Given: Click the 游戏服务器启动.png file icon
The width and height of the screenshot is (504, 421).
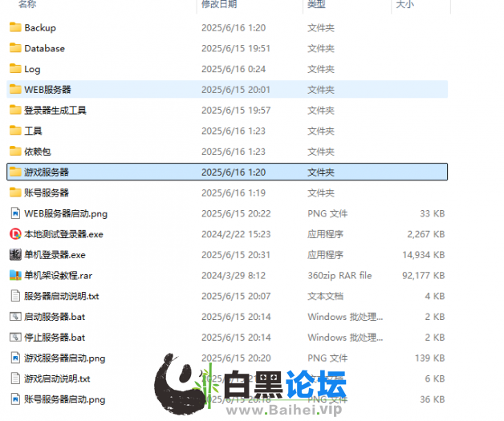Looking at the screenshot, I should [15, 358].
